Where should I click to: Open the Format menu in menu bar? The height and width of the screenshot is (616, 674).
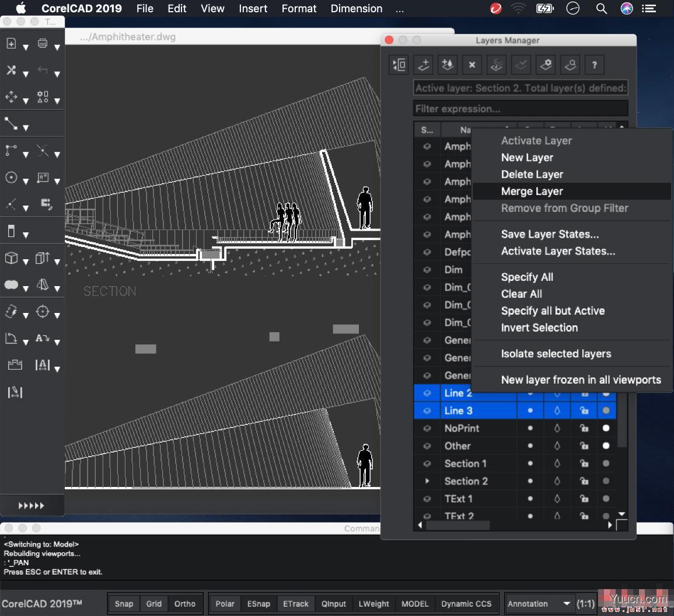[x=299, y=9]
